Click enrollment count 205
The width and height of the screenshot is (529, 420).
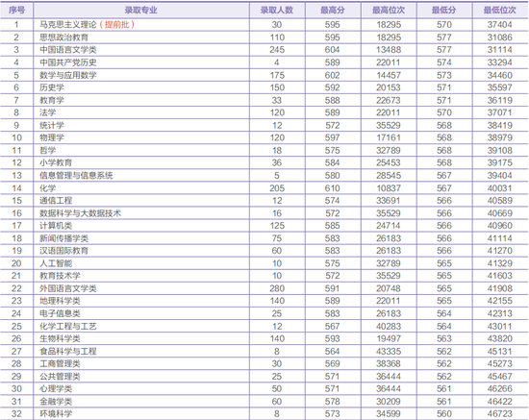click(x=277, y=188)
